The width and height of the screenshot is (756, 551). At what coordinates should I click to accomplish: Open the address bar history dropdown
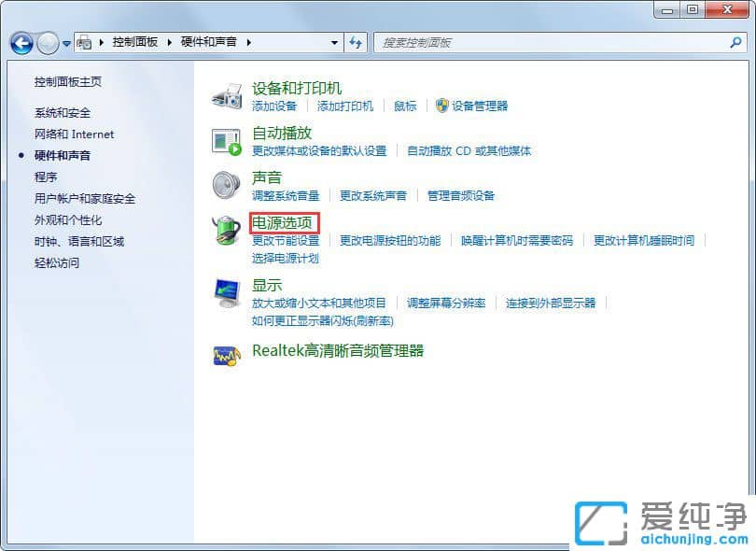(333, 42)
